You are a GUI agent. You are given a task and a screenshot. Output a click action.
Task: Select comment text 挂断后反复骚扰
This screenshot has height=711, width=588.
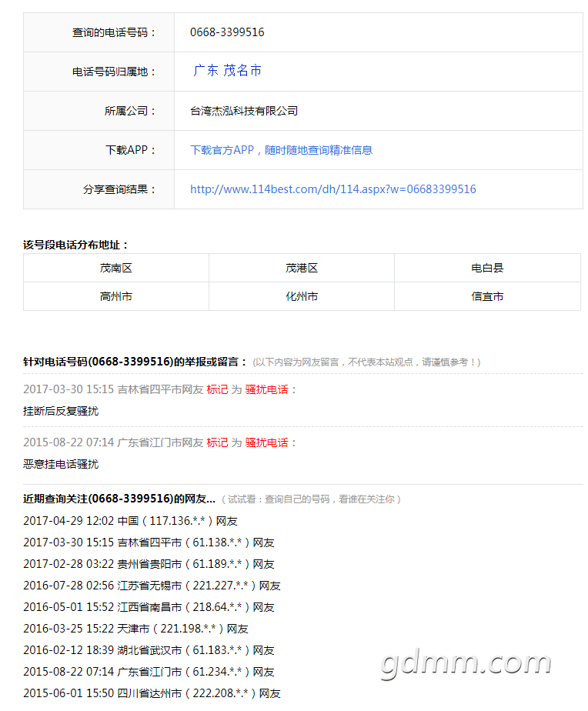[x=61, y=411]
